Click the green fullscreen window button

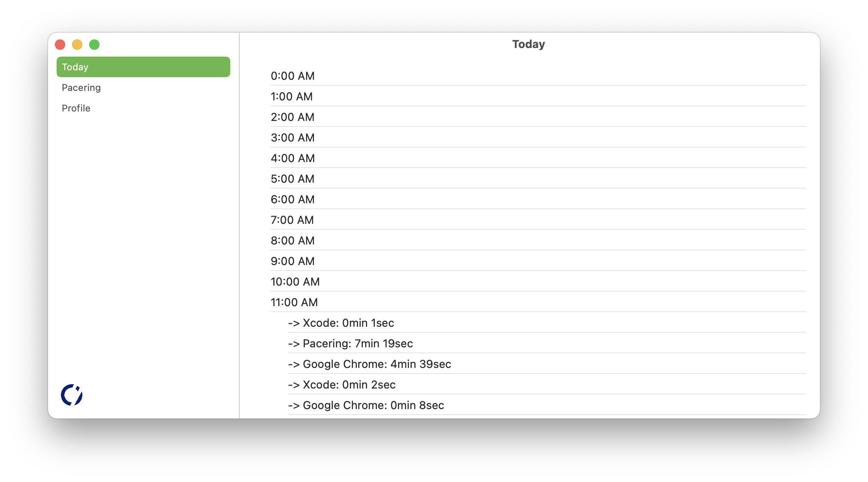click(x=94, y=45)
